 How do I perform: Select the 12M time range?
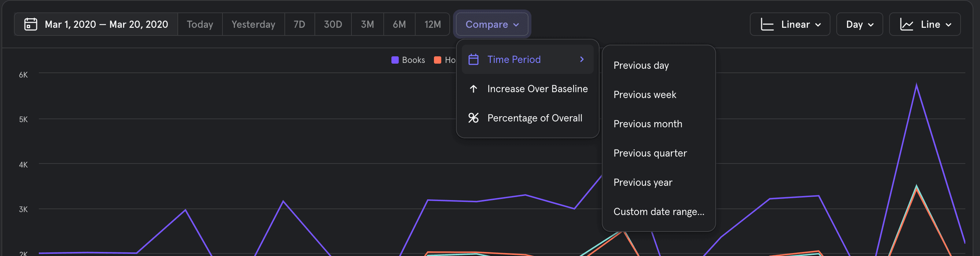point(432,24)
